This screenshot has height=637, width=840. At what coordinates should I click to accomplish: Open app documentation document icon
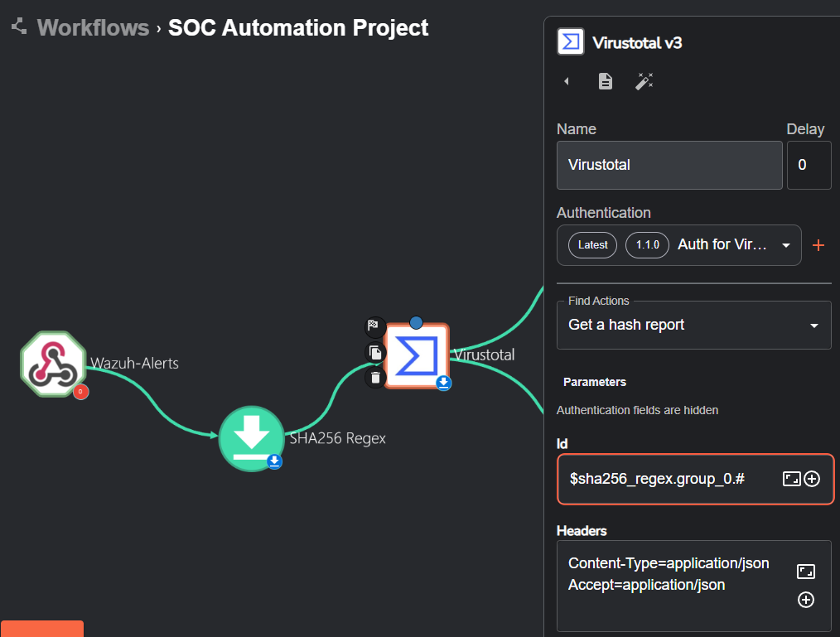(x=606, y=81)
